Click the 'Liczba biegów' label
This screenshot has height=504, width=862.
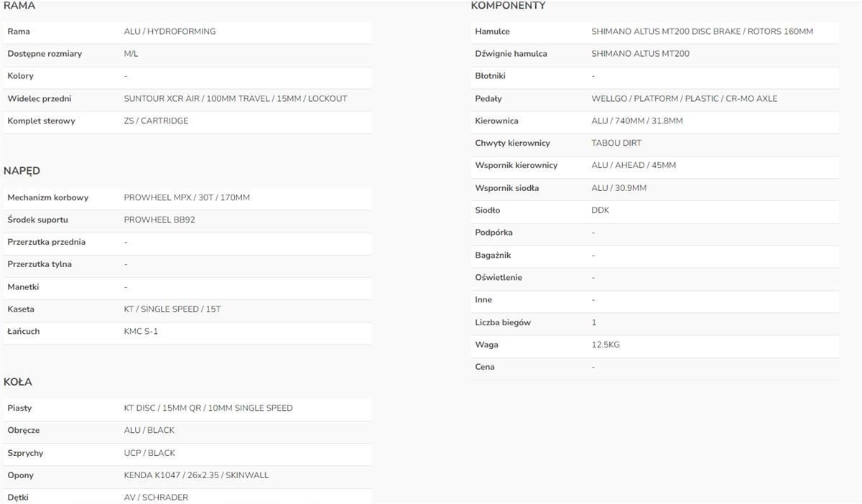click(503, 322)
